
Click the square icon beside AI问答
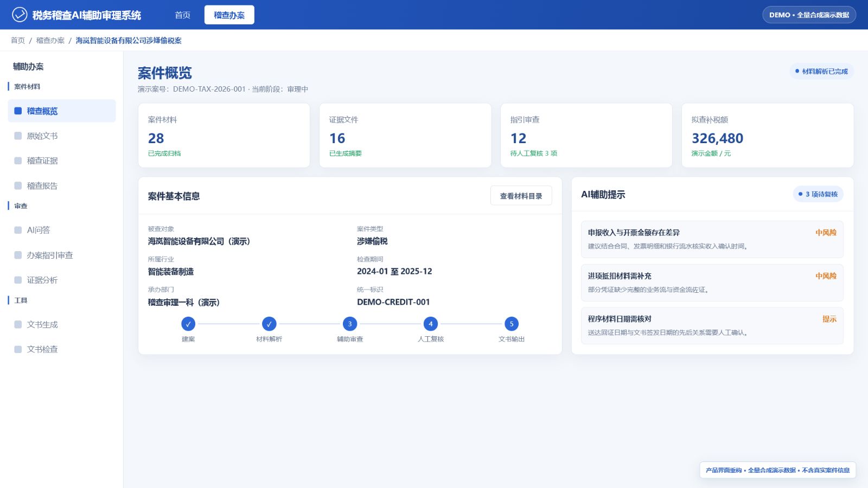[x=18, y=230]
